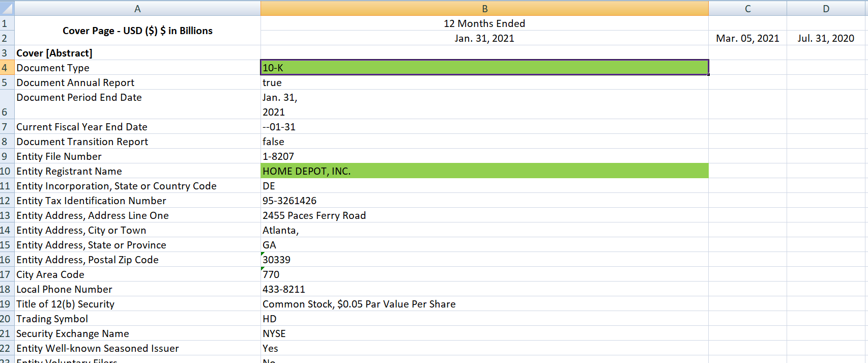Click the 'Jul. 31, 2020' cell
This screenshot has width=868, height=363.
(826, 38)
